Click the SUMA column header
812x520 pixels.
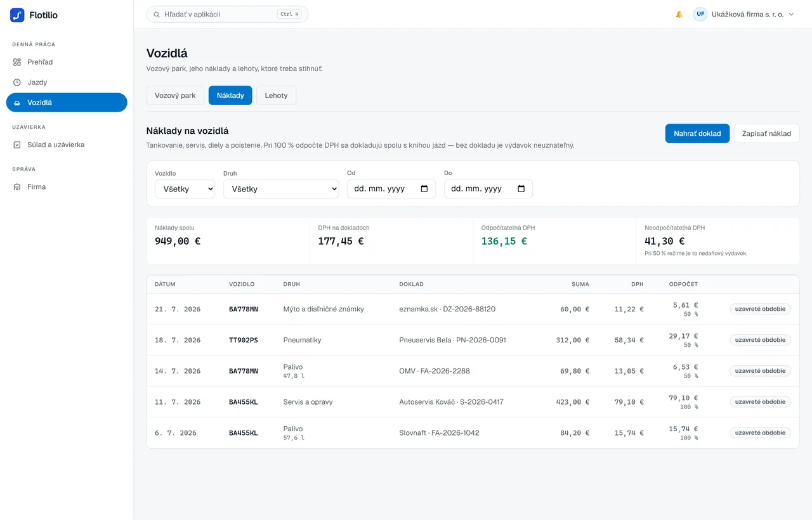point(580,284)
